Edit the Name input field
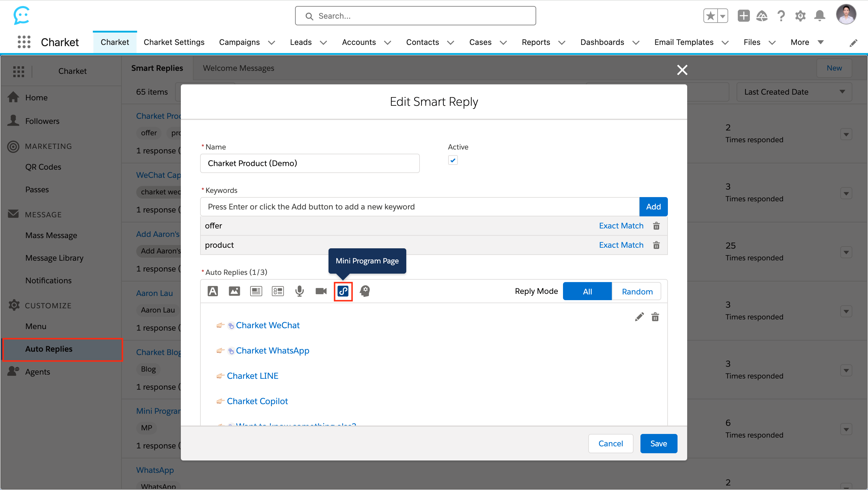This screenshot has width=868, height=490. [x=310, y=163]
